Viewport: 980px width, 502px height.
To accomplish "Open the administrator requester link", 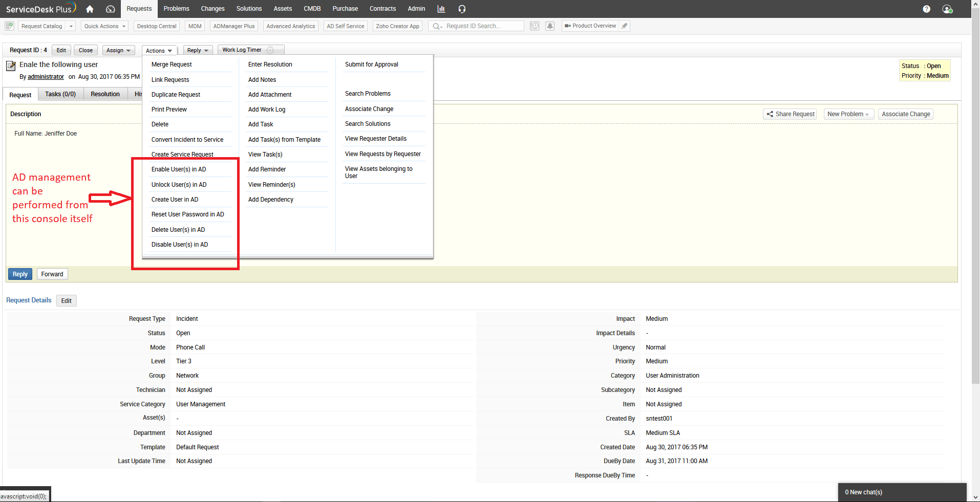I will (46, 77).
